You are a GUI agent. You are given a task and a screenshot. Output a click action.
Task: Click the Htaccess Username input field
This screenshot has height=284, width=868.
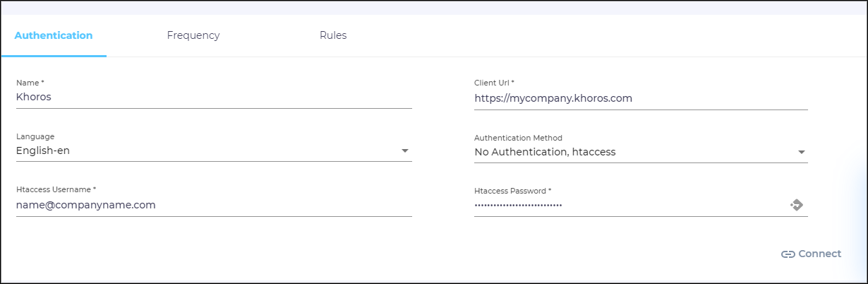[x=212, y=205]
